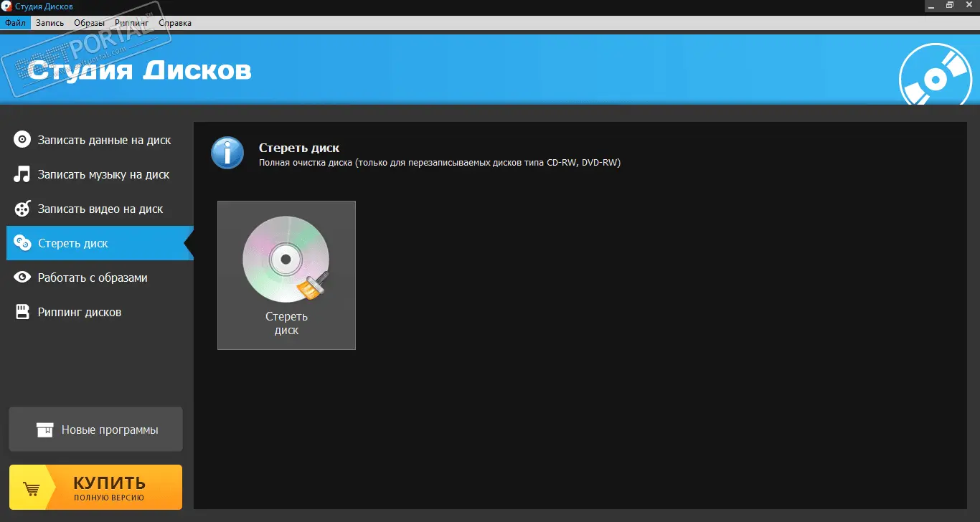980x522 pixels.
Task: Restore down the application window
Action: pyautogui.click(x=949, y=6)
